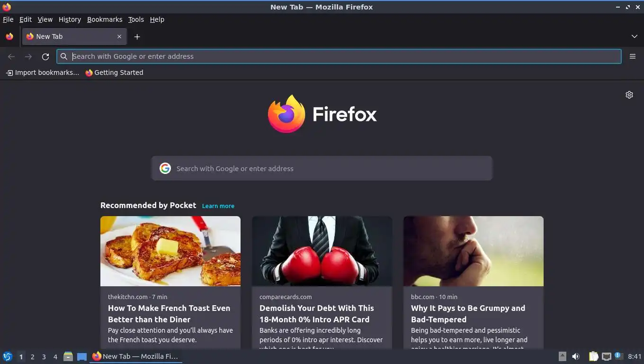Open the grumpy man article thumbnail
The height and width of the screenshot is (364, 644).
pyautogui.click(x=474, y=251)
